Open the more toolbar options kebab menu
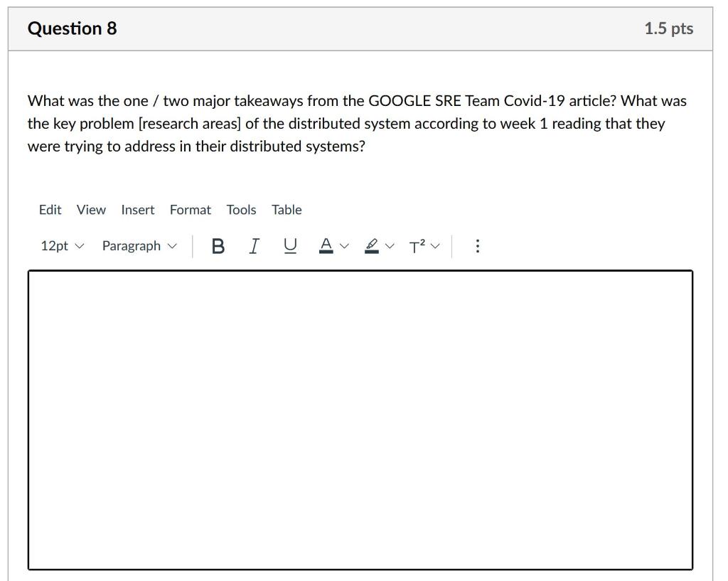Viewport: 728px width, 581px height. (x=477, y=245)
